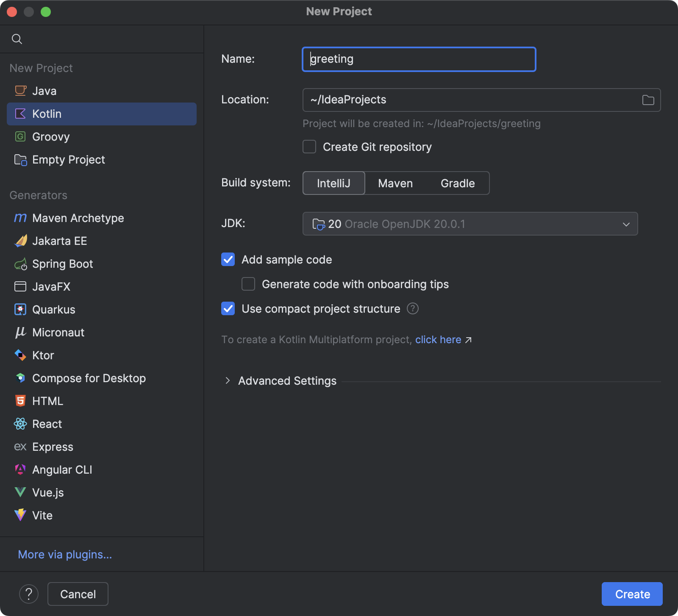Select the React atom icon

pyautogui.click(x=20, y=424)
